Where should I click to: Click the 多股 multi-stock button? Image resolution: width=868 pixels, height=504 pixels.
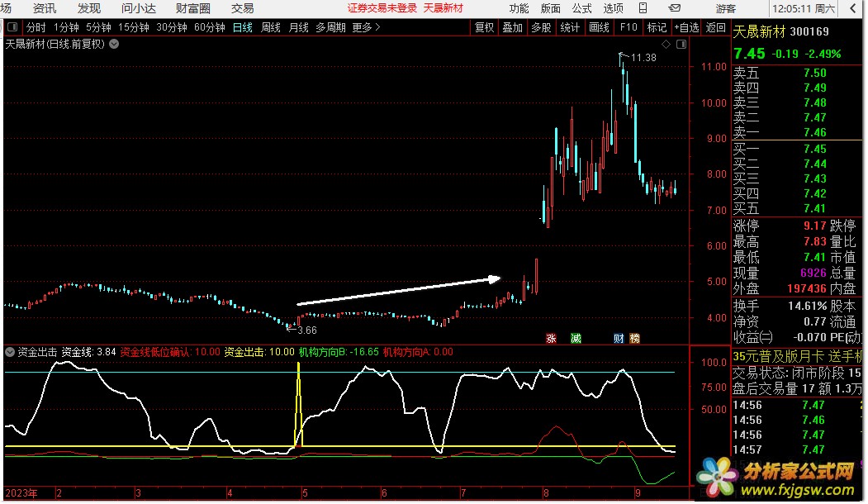(x=541, y=27)
